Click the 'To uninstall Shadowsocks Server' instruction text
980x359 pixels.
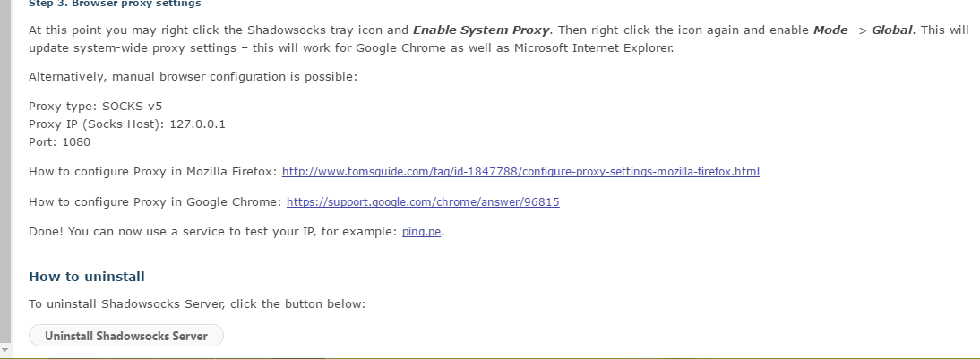tap(197, 304)
